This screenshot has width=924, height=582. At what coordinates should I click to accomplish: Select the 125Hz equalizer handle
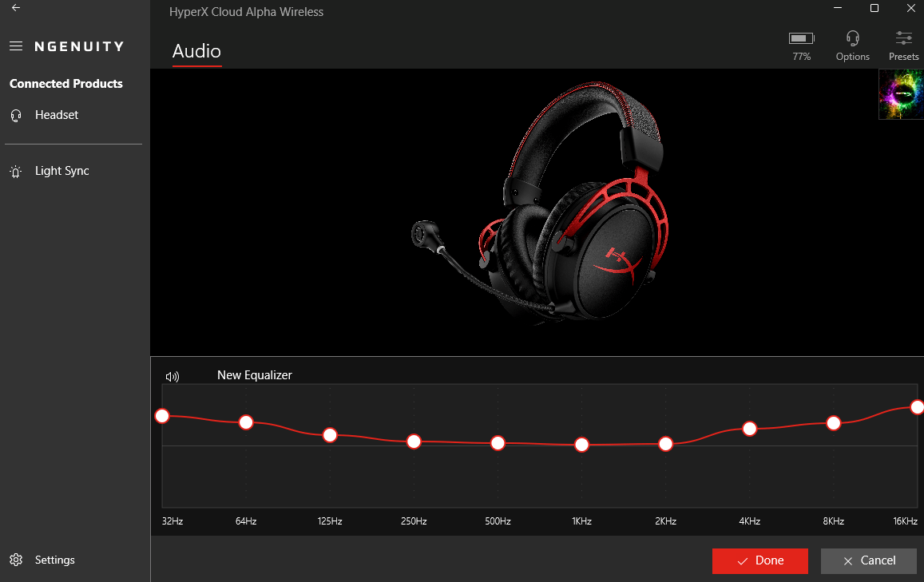330,435
